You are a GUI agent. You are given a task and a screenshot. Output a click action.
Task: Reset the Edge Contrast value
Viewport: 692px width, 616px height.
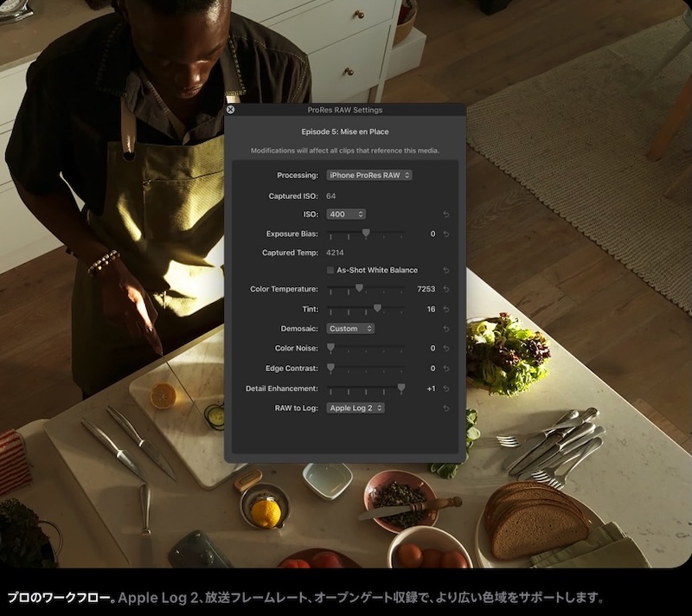pos(446,369)
